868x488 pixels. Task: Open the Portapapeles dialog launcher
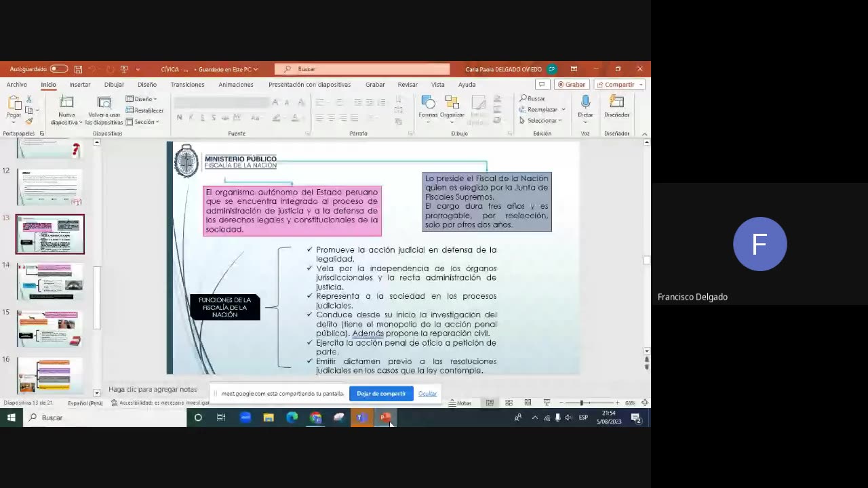pyautogui.click(x=42, y=134)
